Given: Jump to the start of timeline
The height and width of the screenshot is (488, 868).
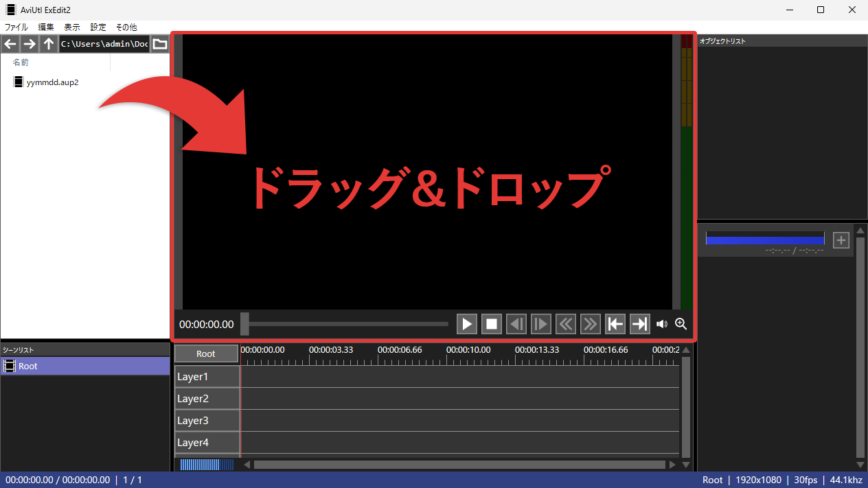Looking at the screenshot, I should point(615,324).
